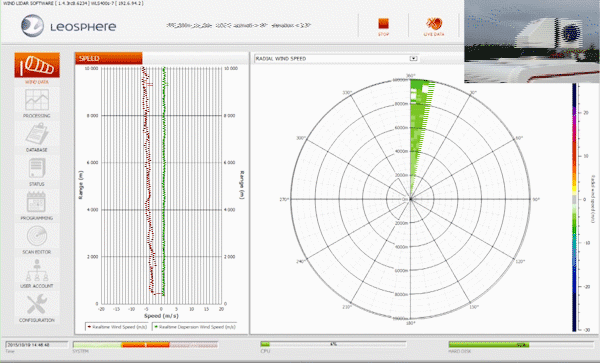This screenshot has height=363, width=600.
Task: Open the Scan Editor radar icon
Action: point(37,236)
